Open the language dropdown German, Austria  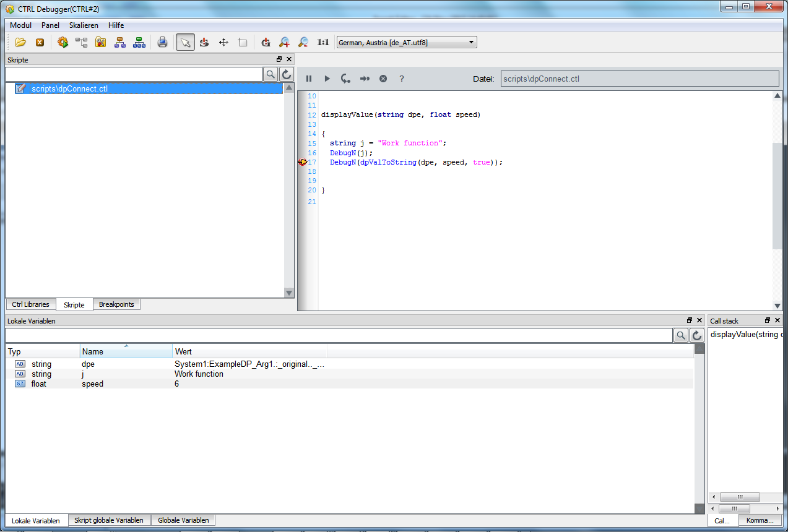[x=406, y=43]
